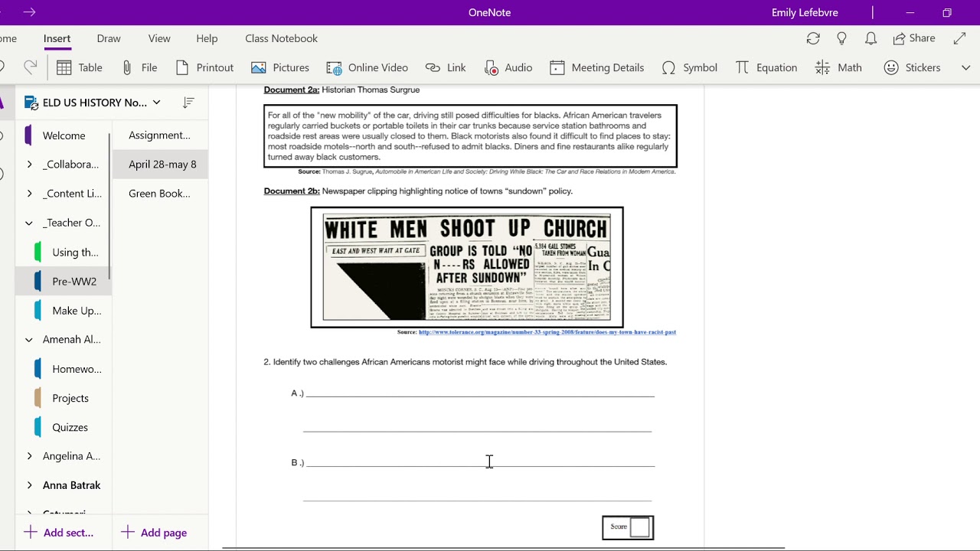
Task: Select the Welcome section
Action: tap(64, 135)
